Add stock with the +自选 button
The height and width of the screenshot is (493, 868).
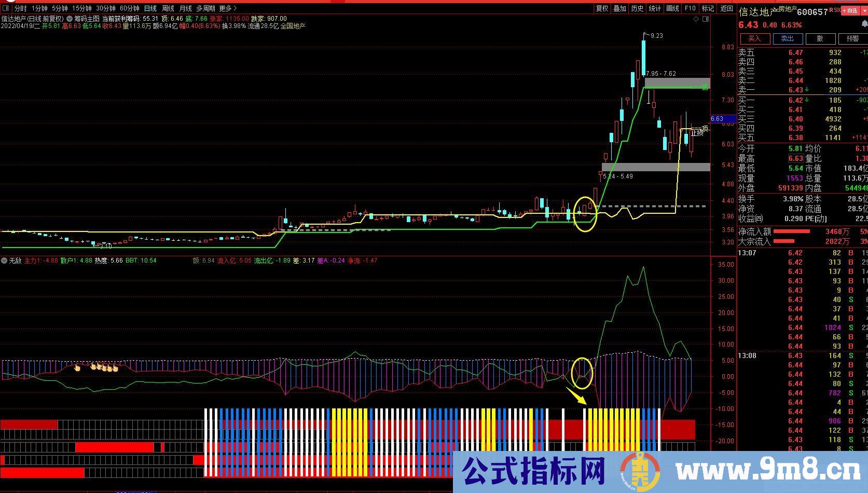point(850,10)
